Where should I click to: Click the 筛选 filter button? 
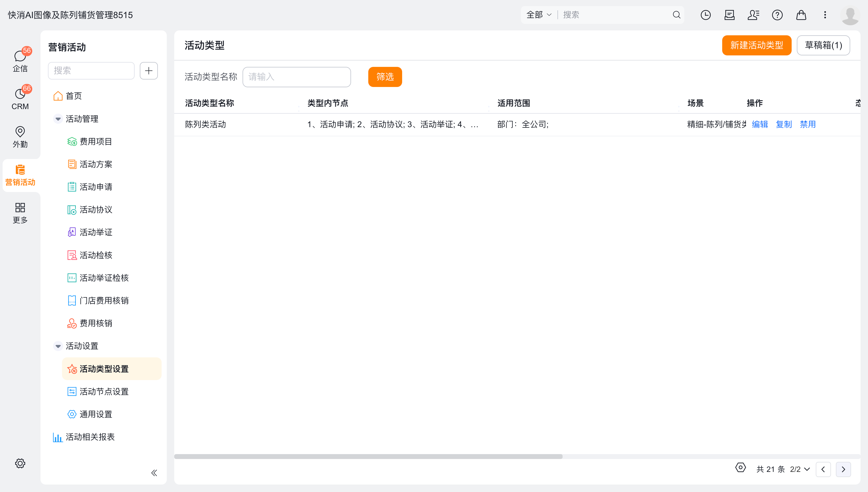coord(385,77)
